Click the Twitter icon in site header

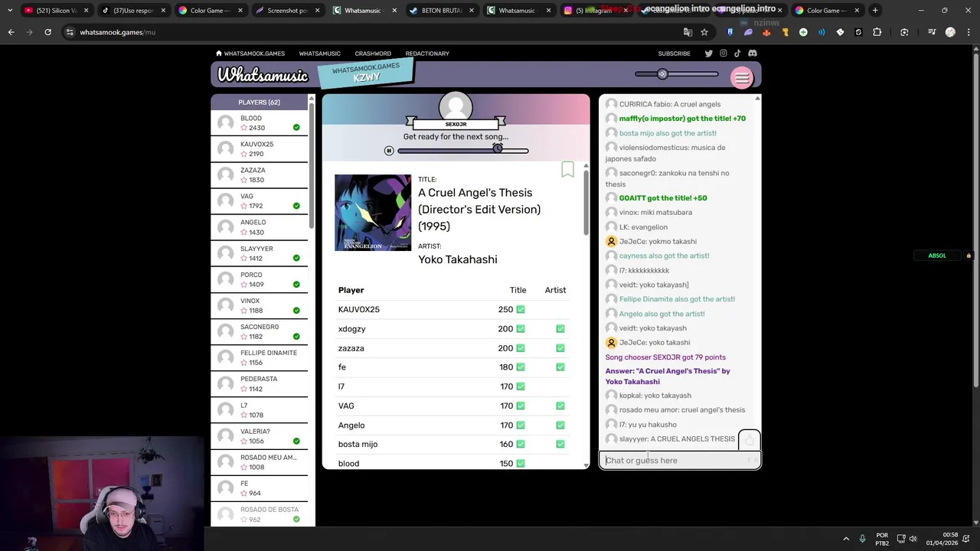click(x=708, y=54)
